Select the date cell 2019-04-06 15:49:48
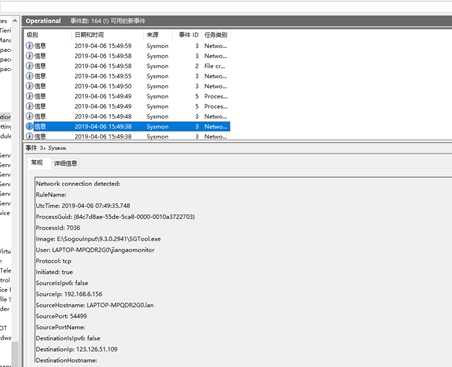The height and width of the screenshot is (367, 452). [x=103, y=116]
